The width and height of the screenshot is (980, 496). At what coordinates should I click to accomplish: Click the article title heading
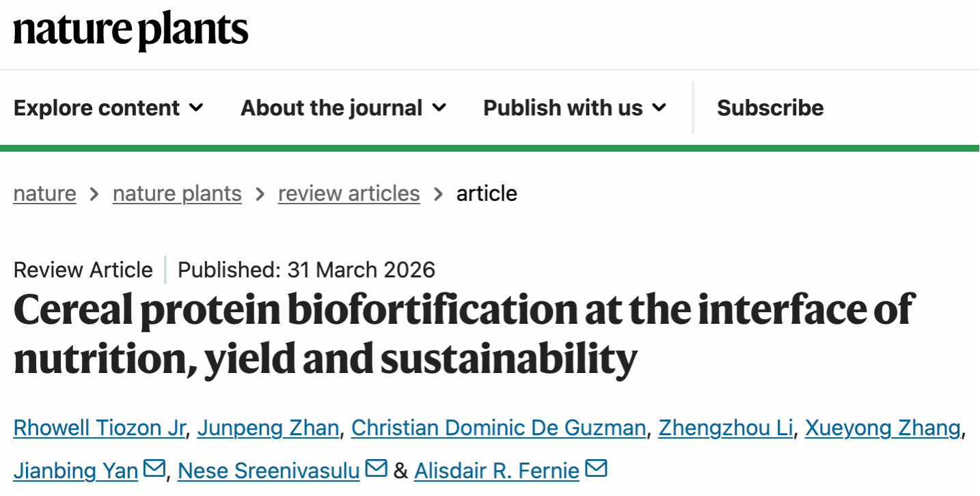(x=462, y=335)
